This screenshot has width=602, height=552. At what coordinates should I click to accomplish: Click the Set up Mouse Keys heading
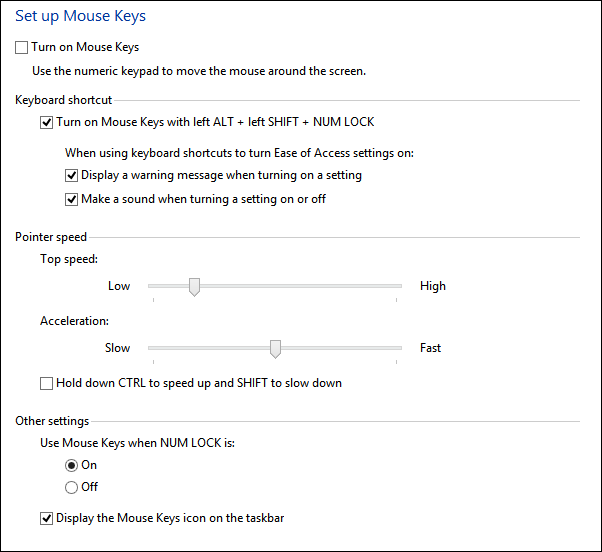coord(80,16)
